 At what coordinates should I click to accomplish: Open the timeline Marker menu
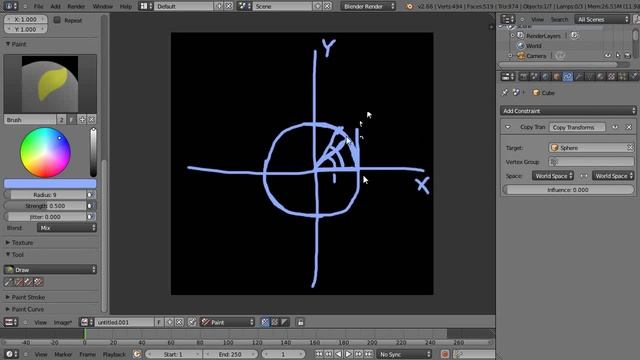(63, 354)
